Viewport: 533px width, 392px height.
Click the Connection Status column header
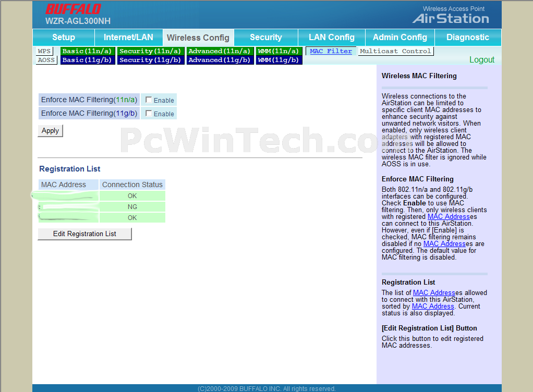coord(132,185)
